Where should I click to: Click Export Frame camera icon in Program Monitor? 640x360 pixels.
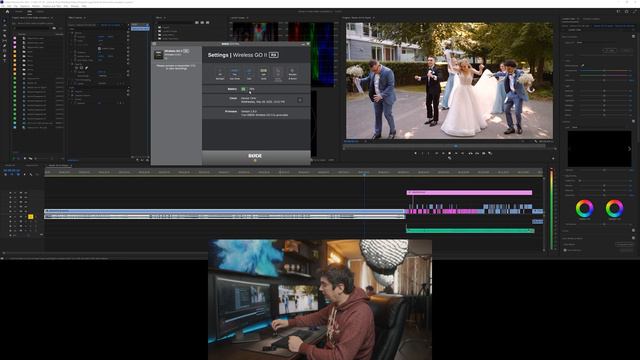(484, 153)
